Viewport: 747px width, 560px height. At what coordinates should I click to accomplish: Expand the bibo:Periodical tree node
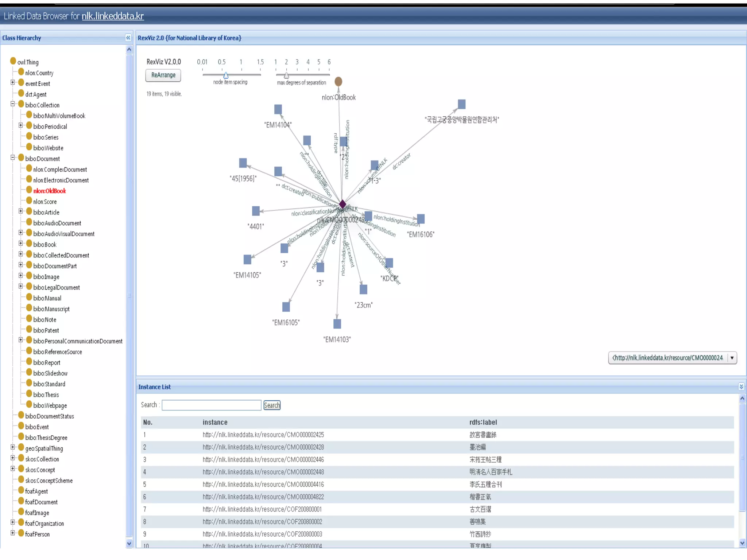click(21, 125)
